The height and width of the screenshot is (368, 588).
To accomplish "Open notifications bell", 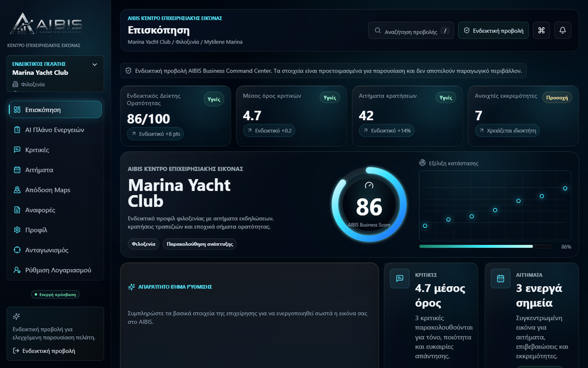I will pos(563,31).
